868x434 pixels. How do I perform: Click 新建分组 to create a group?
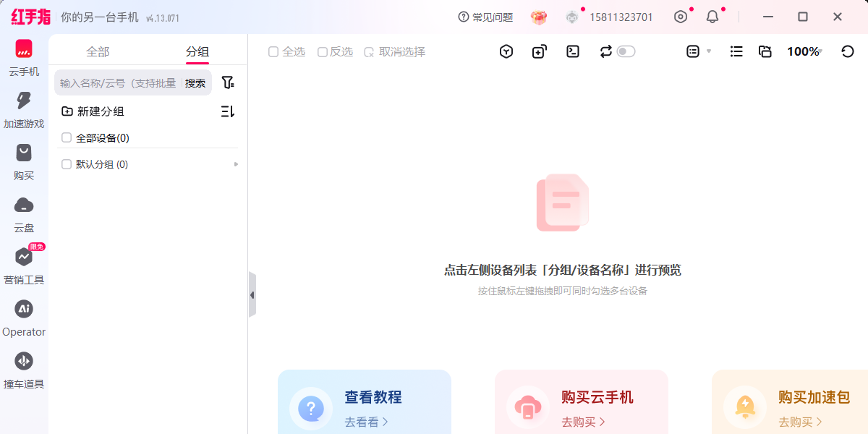93,111
